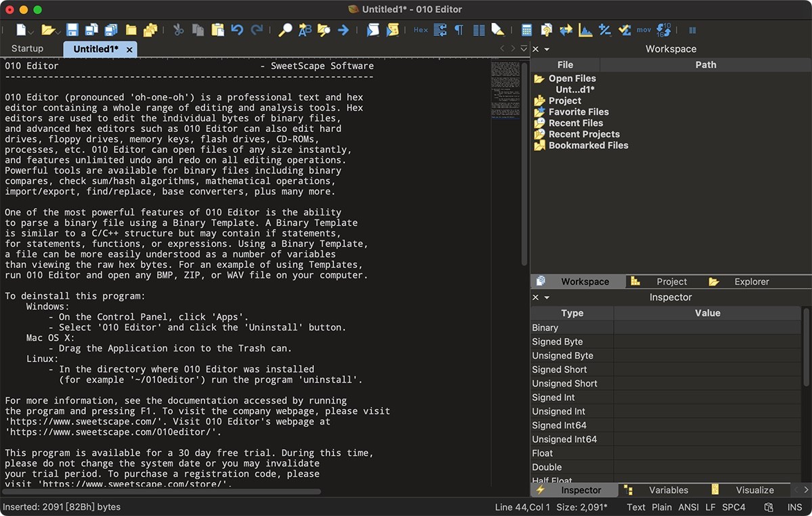Open the Compare files arrows icon
Viewport: 812px width, 516px height.
566,30
